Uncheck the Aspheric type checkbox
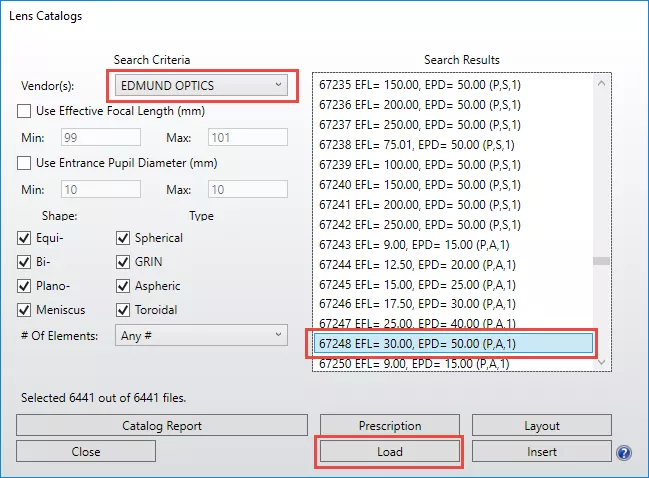 pyautogui.click(x=123, y=286)
